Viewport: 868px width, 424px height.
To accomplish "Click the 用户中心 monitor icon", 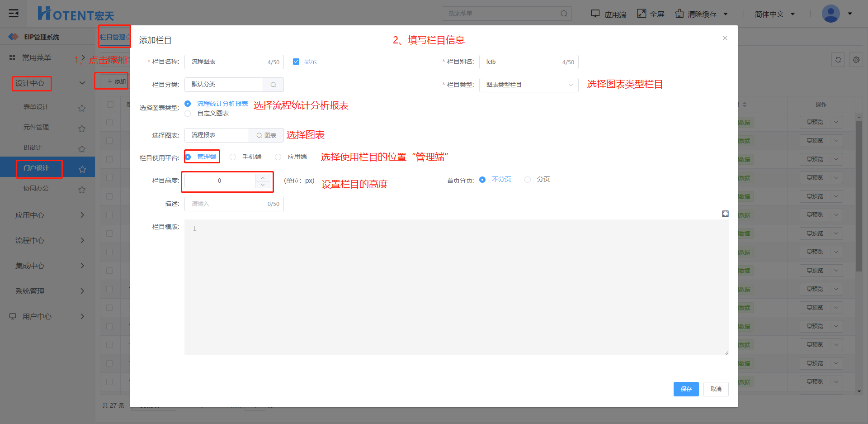I will point(13,316).
